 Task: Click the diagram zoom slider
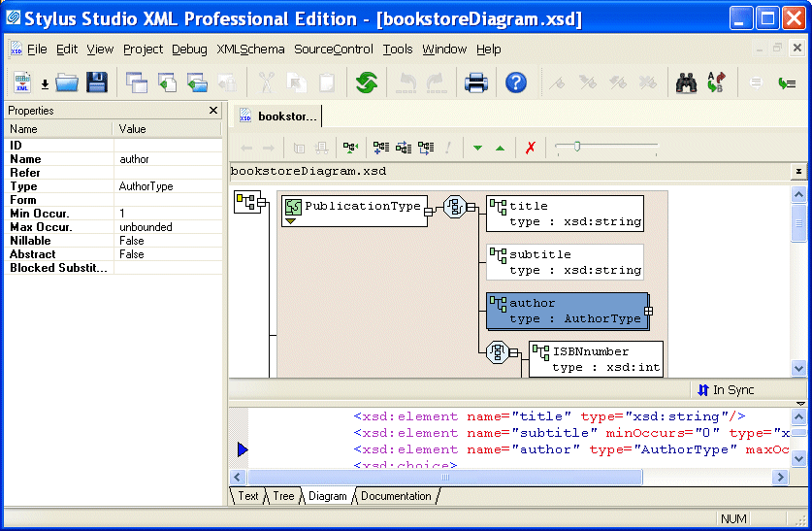pyautogui.click(x=576, y=147)
